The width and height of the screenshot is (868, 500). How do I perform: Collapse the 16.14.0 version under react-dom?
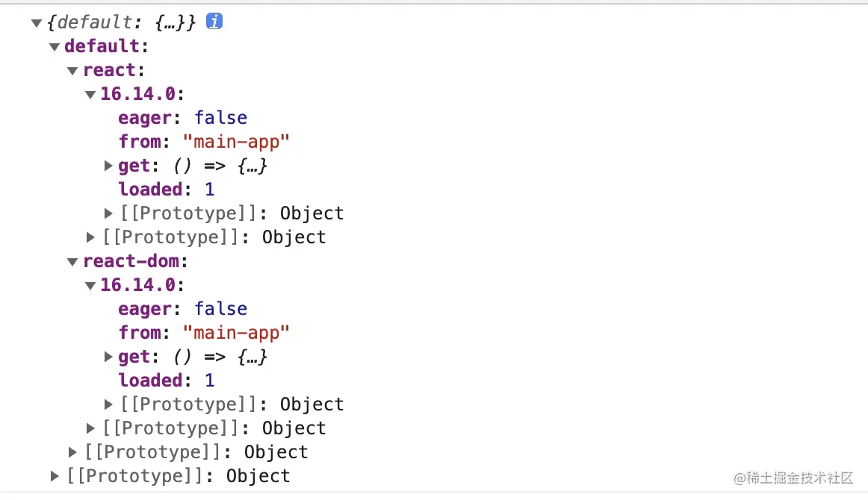click(90, 286)
